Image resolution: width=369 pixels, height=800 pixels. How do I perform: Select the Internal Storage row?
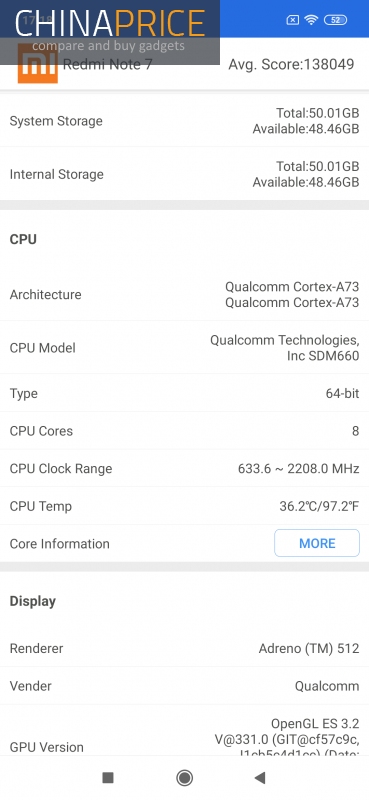pos(184,174)
